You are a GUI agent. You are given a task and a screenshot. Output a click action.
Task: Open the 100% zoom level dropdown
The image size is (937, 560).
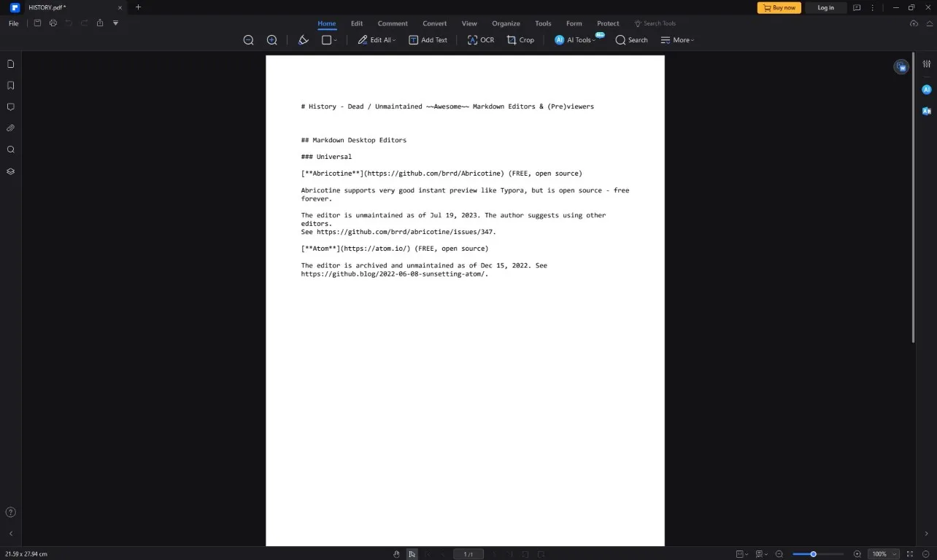pyautogui.click(x=884, y=554)
